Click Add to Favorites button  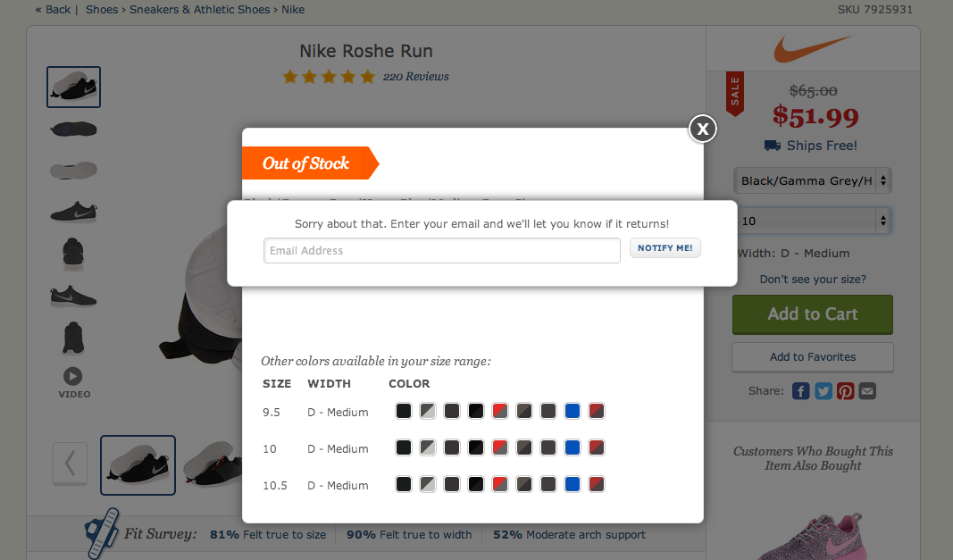[x=813, y=357]
